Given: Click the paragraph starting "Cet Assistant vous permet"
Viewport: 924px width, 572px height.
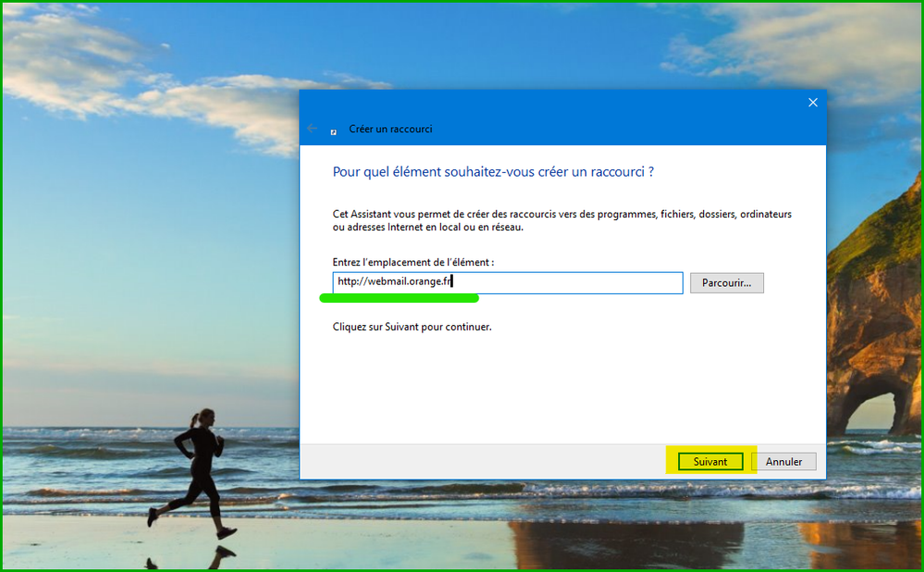Looking at the screenshot, I should (x=561, y=220).
